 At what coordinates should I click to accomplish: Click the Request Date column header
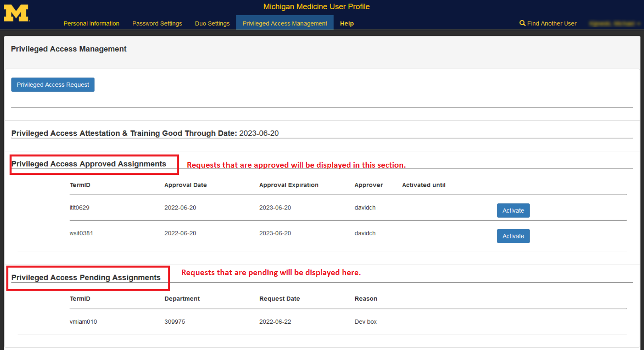coord(279,299)
